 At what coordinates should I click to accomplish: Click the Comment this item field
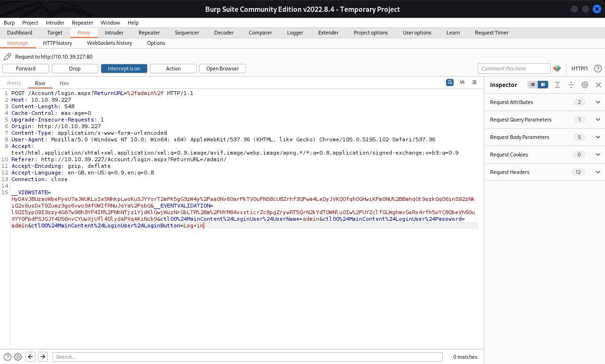514,69
